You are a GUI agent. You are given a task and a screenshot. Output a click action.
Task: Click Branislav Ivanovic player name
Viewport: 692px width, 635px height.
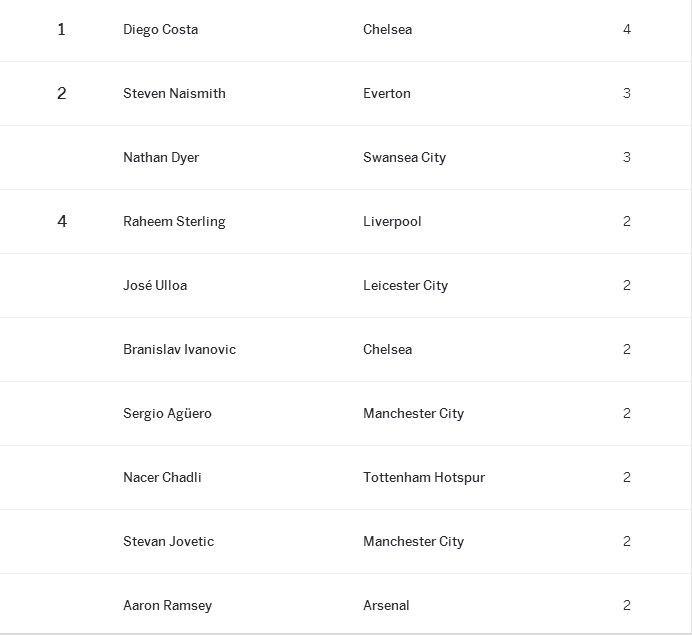click(180, 349)
